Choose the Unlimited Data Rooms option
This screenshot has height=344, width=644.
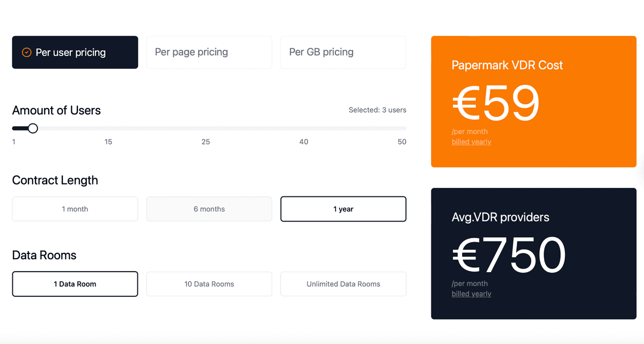(x=343, y=284)
